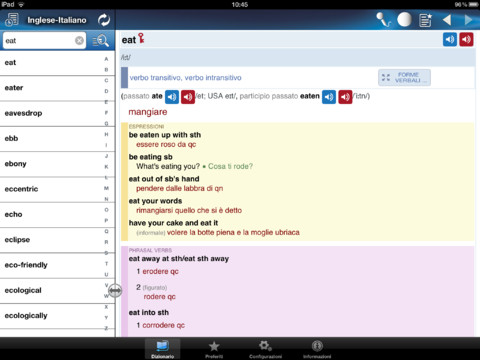The image size is (480, 360).
Task: Play blue pronunciation audio for eaten
Action: 329,97
